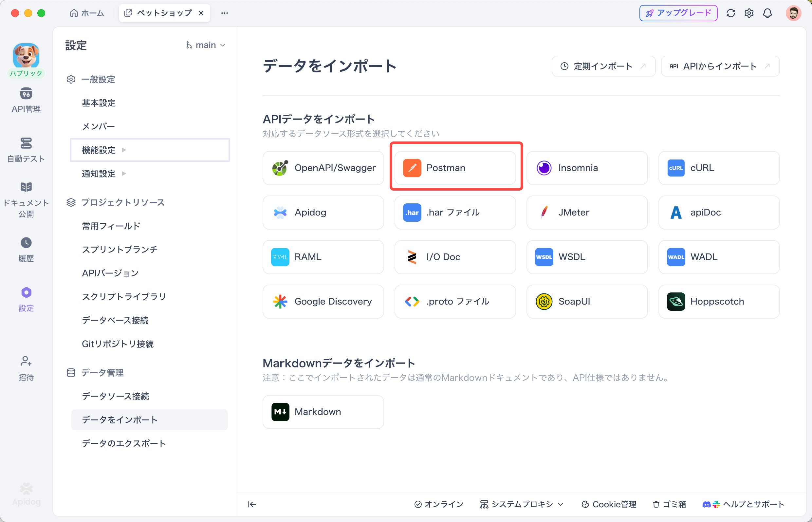Select the WSDL import card
812x522 pixels.
587,257
